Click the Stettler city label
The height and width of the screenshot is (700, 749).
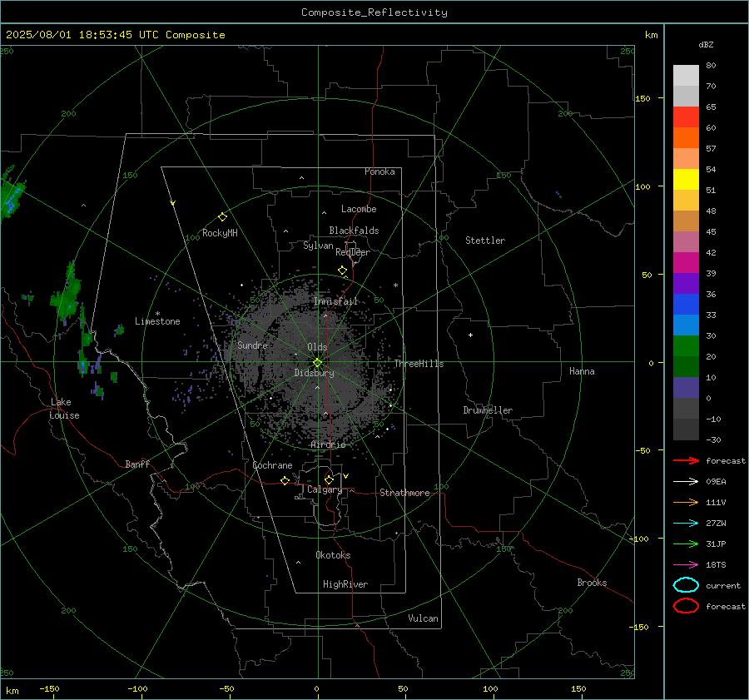tap(485, 241)
